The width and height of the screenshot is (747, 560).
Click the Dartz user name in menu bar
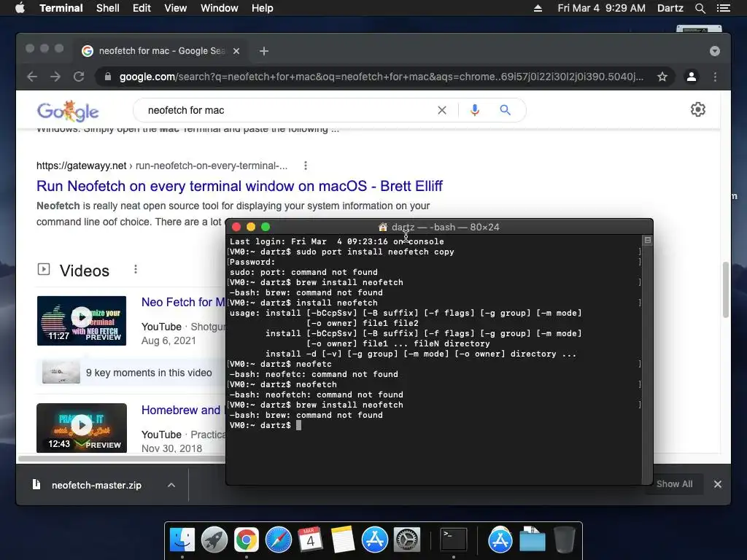click(670, 8)
